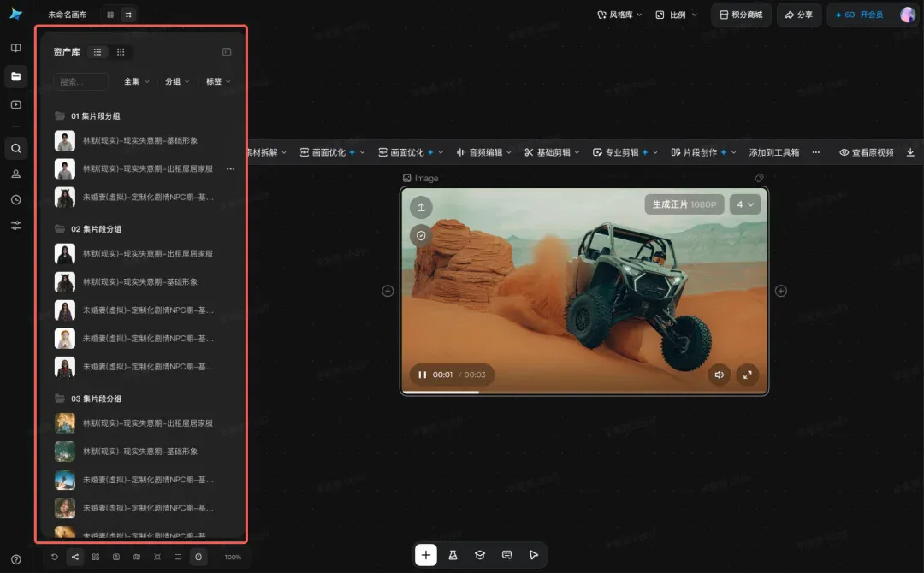Screen dimensions: 924x573
Task: Toggle the four-squares icon beside 未命名画布
Action: tap(110, 15)
